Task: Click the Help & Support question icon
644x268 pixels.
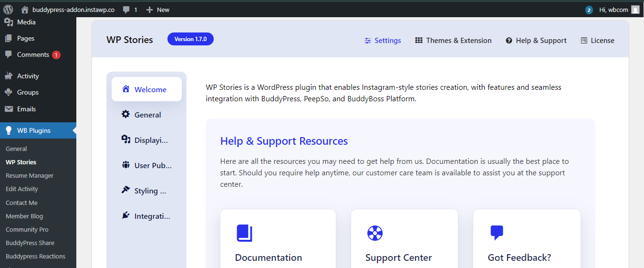Action: click(509, 41)
